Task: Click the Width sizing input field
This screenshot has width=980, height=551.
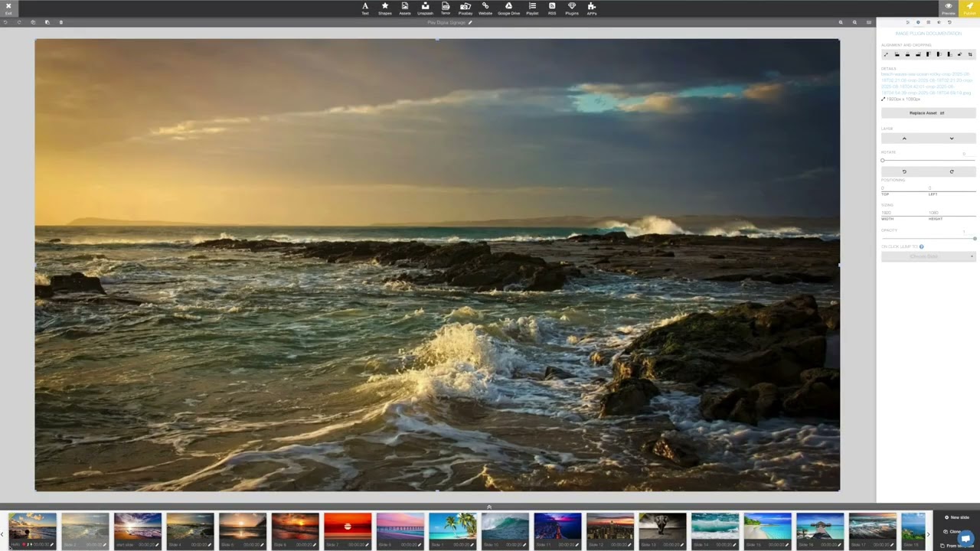Action: 904,213
